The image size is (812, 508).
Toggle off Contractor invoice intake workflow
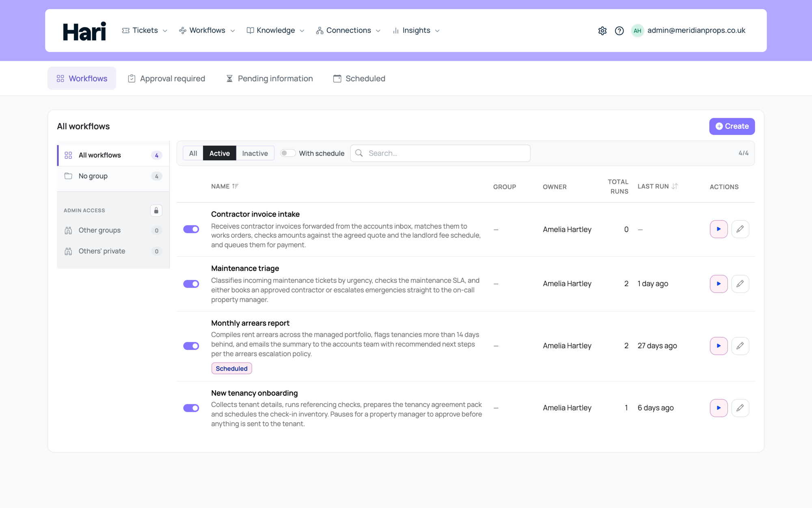click(x=191, y=229)
